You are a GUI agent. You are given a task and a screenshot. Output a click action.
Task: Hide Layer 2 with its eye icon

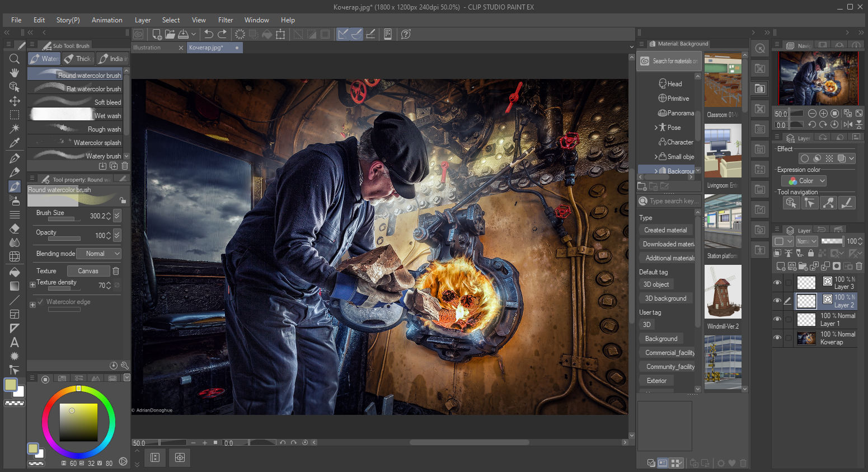(x=777, y=301)
